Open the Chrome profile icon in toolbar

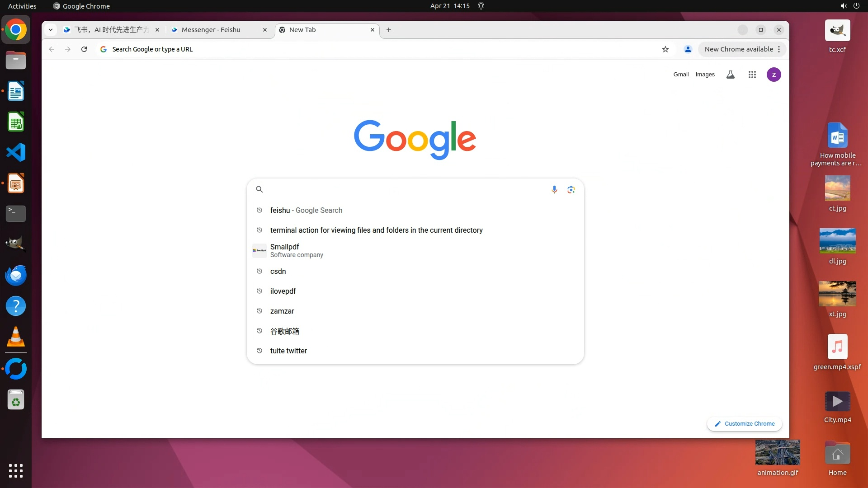point(688,49)
